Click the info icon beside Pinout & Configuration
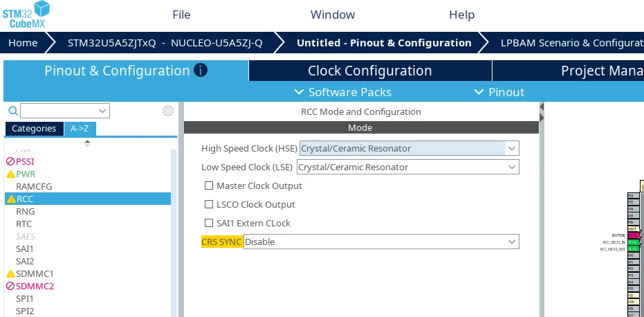 (x=200, y=71)
